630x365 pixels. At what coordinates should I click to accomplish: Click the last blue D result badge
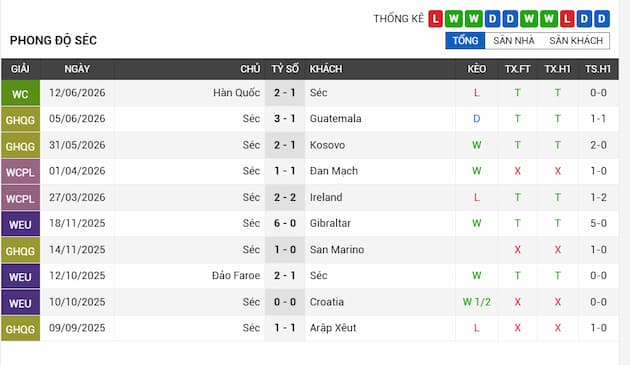(x=602, y=18)
